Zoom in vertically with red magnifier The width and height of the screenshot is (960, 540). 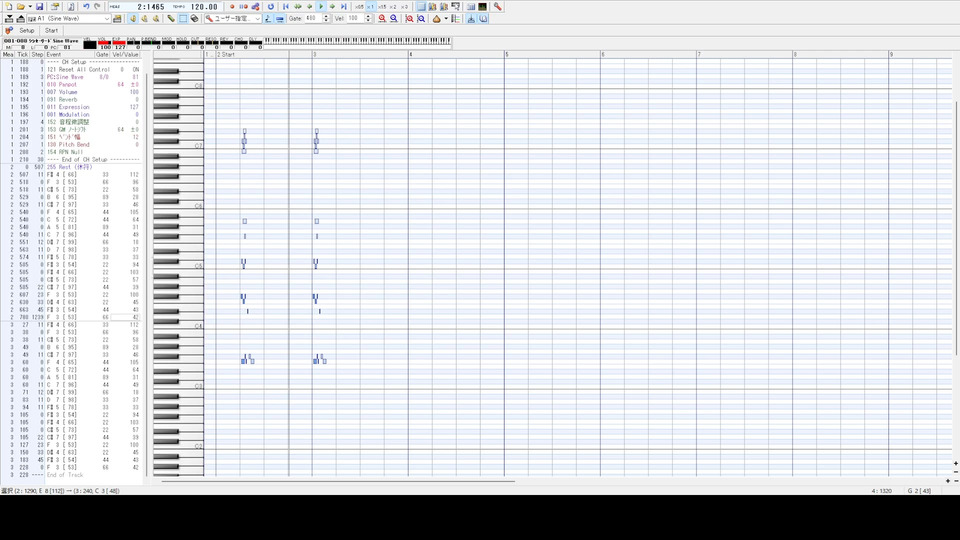pos(410,19)
